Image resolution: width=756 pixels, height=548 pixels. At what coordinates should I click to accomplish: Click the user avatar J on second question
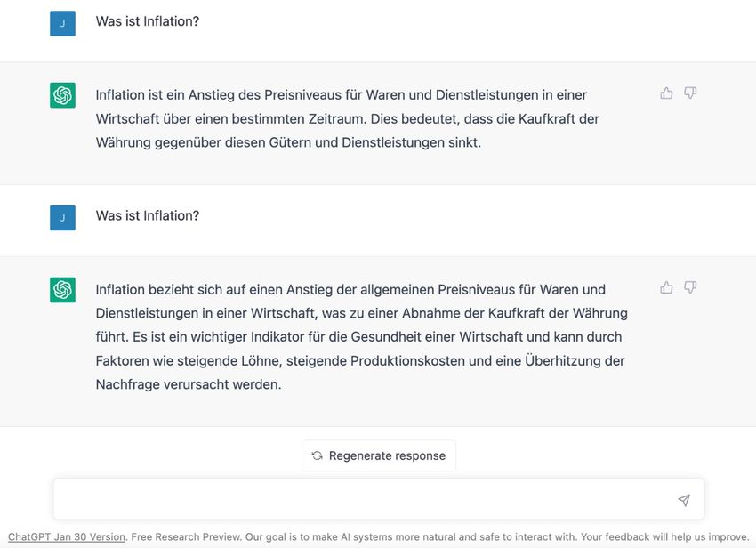pyautogui.click(x=62, y=218)
